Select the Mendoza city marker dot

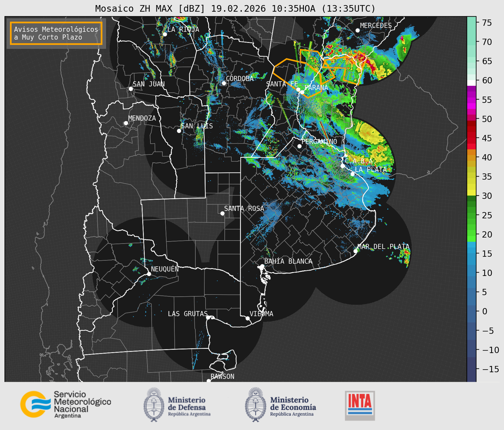[126, 123]
